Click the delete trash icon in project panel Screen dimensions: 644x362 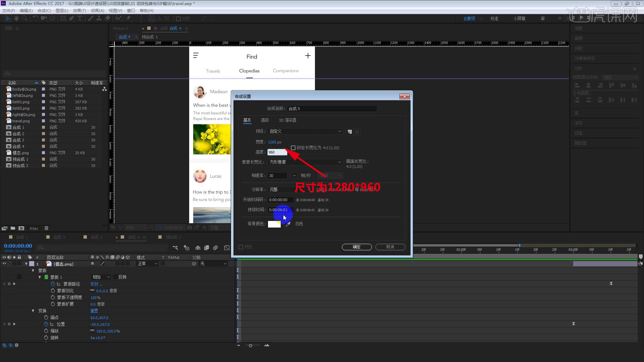coord(46,228)
